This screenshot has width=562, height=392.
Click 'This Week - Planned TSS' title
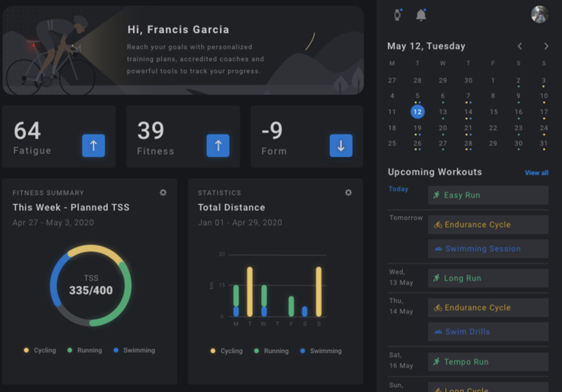(71, 208)
